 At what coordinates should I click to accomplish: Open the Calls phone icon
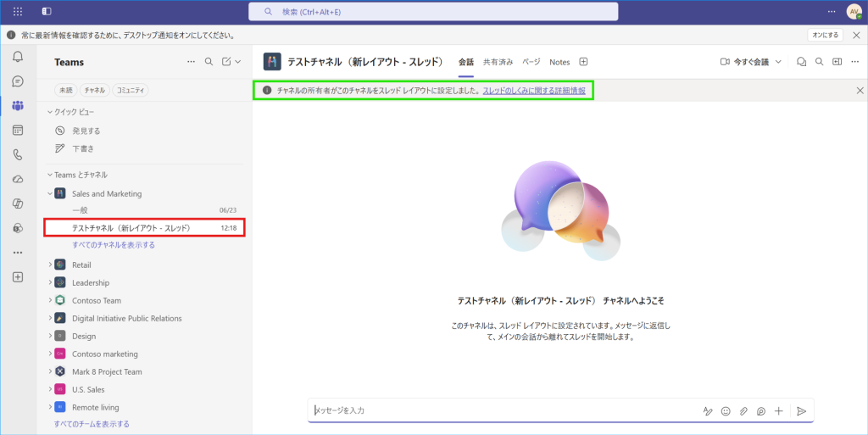click(18, 154)
